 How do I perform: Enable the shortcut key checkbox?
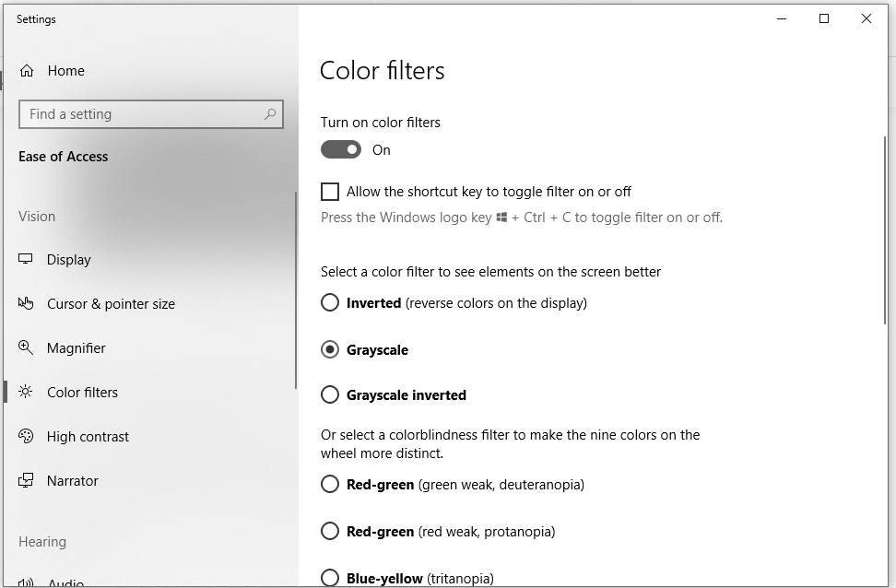click(x=329, y=192)
